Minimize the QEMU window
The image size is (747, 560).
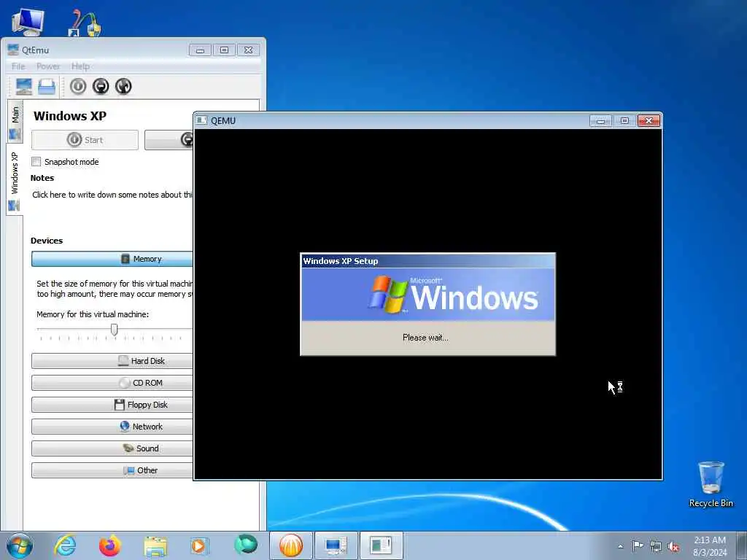click(601, 121)
